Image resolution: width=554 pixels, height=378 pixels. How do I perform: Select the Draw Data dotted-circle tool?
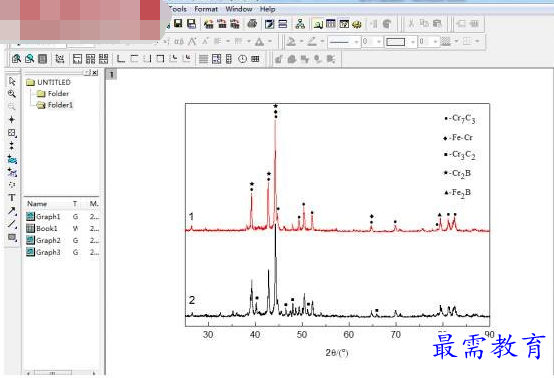coord(12,185)
